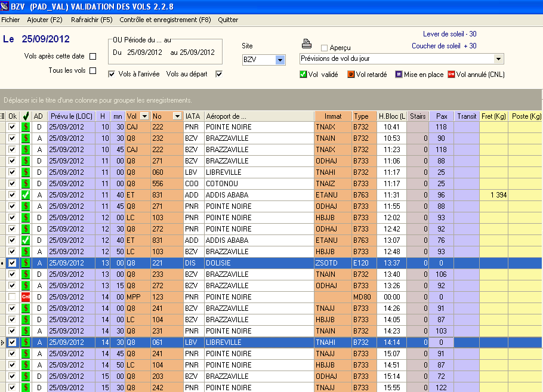Expand the 'Prévisions de vol du jour' dropdown

tap(498, 59)
